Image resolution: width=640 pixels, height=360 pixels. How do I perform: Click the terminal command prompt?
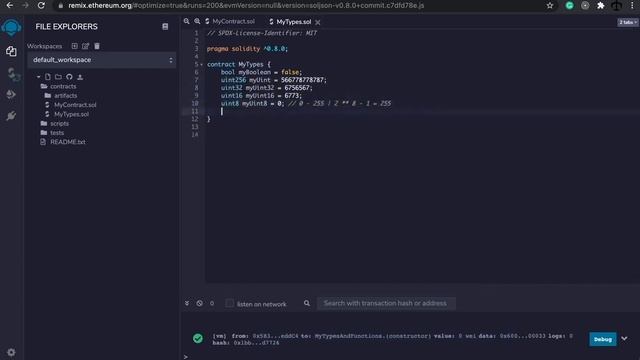click(x=186, y=357)
